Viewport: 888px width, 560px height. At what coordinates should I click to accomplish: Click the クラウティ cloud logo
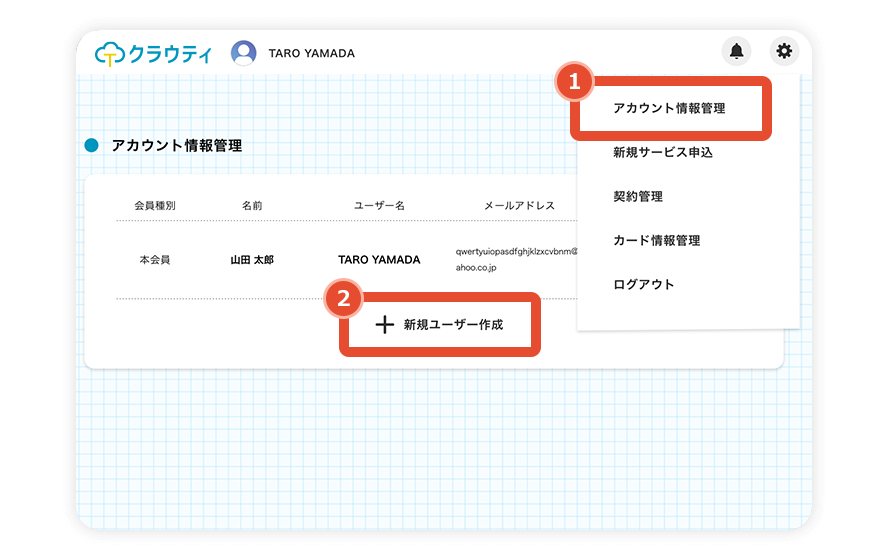click(153, 53)
